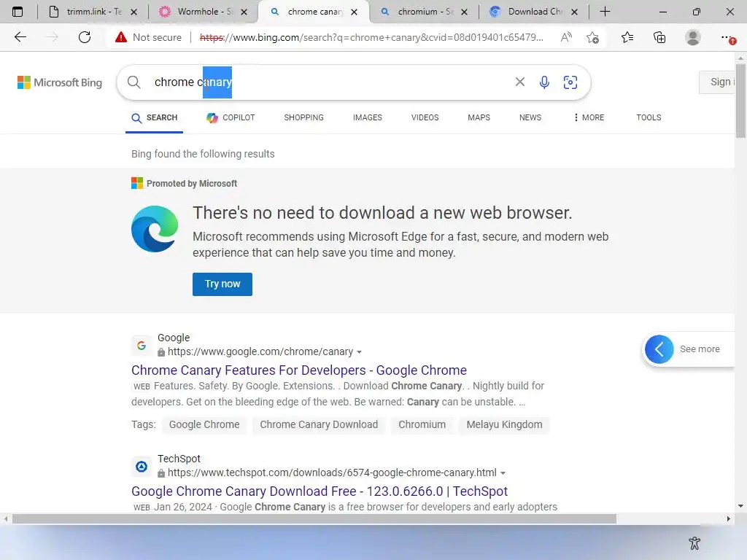Click the scroll-down arrow of vertical scrollbar
The image size is (747, 560).
tap(740, 506)
